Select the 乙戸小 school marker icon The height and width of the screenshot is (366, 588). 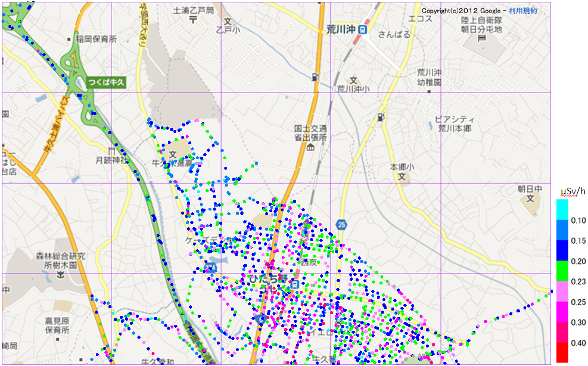[228, 21]
